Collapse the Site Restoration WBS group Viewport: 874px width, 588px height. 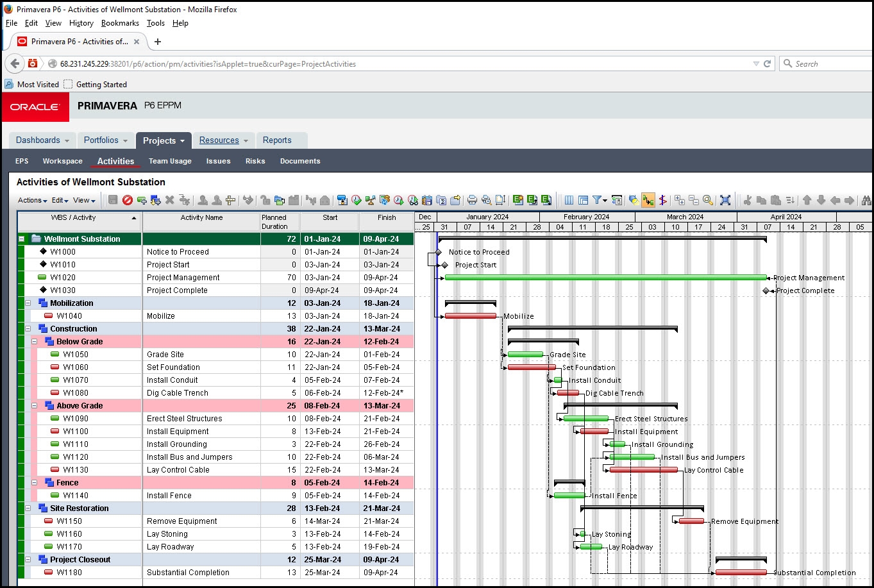(x=28, y=508)
